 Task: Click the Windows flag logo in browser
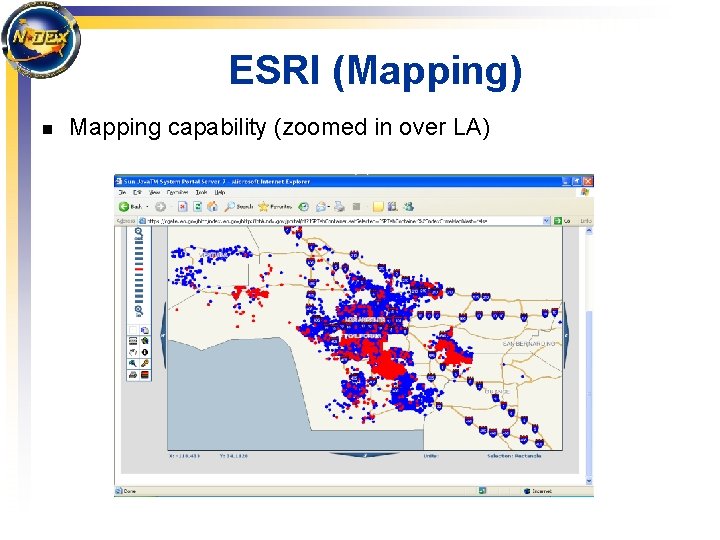tap(585, 192)
